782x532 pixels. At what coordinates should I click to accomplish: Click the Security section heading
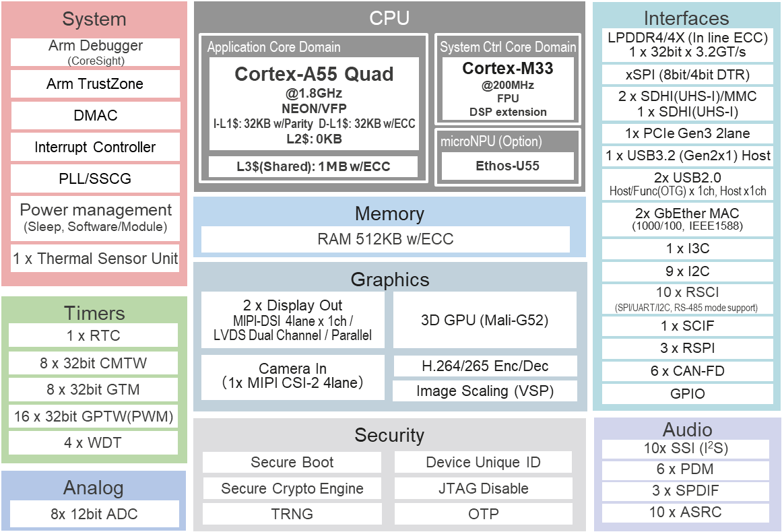(x=389, y=435)
